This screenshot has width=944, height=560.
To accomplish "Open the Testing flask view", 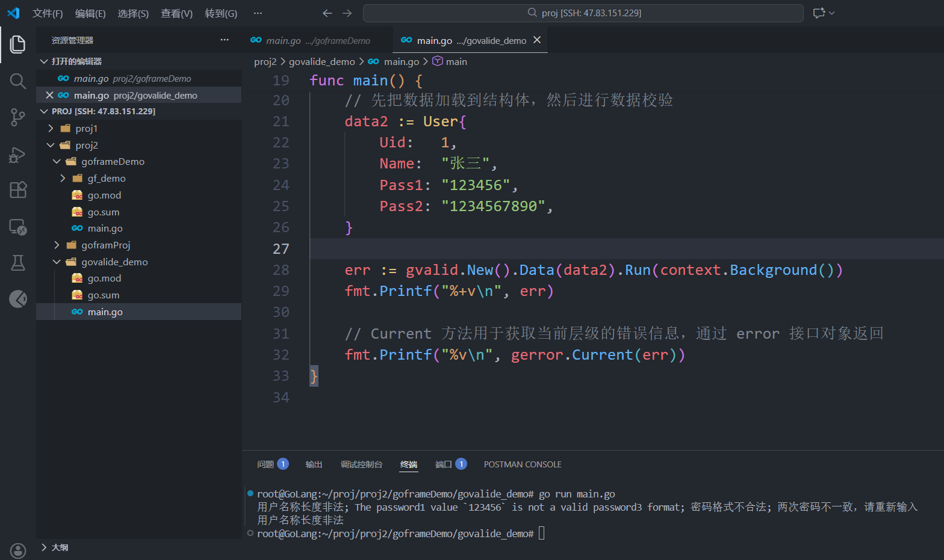I will pos(18,262).
